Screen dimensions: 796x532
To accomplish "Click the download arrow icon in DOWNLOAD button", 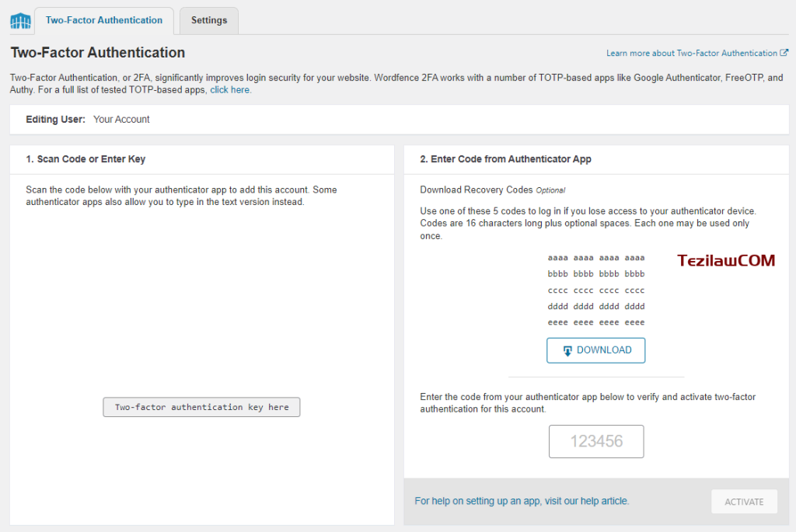I will pos(567,350).
